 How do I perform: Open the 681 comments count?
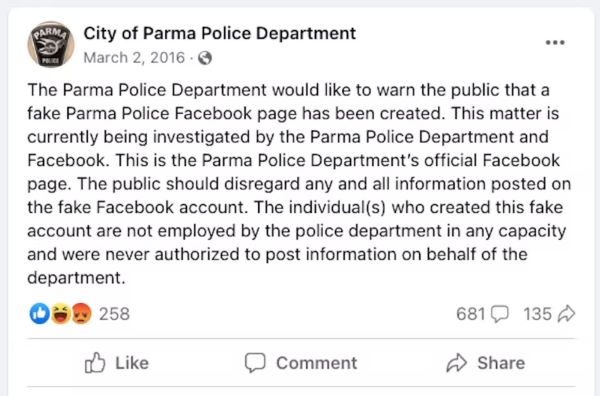471,314
